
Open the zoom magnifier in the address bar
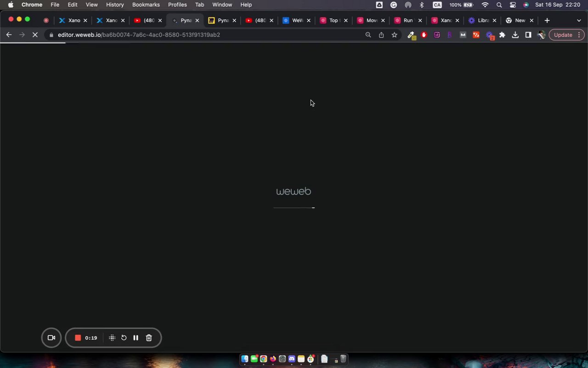(368, 34)
